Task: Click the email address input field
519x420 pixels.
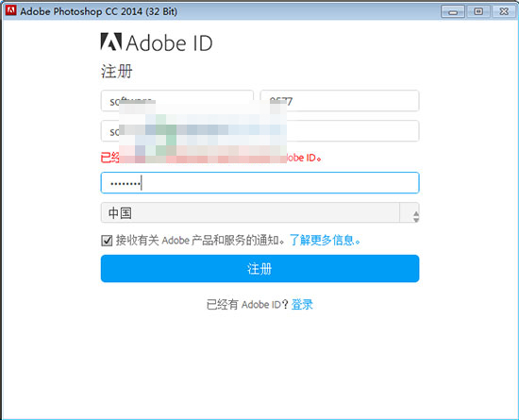Action: (x=259, y=131)
